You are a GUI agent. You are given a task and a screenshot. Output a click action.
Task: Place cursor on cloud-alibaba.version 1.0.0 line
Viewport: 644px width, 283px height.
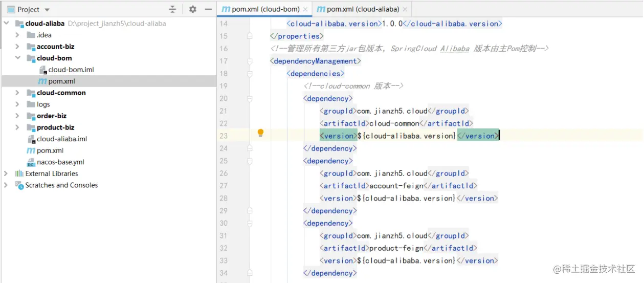pyautogui.click(x=394, y=24)
